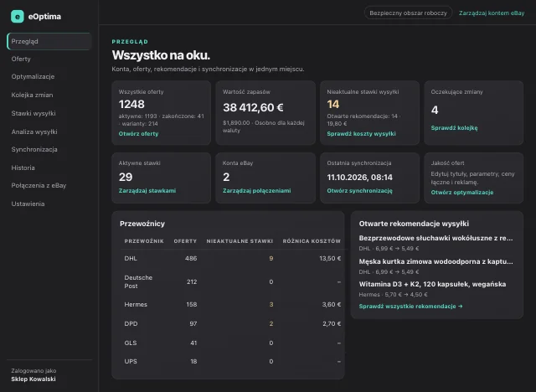
Task: Open the Otwórz synchronizację link
Action: (x=359, y=190)
